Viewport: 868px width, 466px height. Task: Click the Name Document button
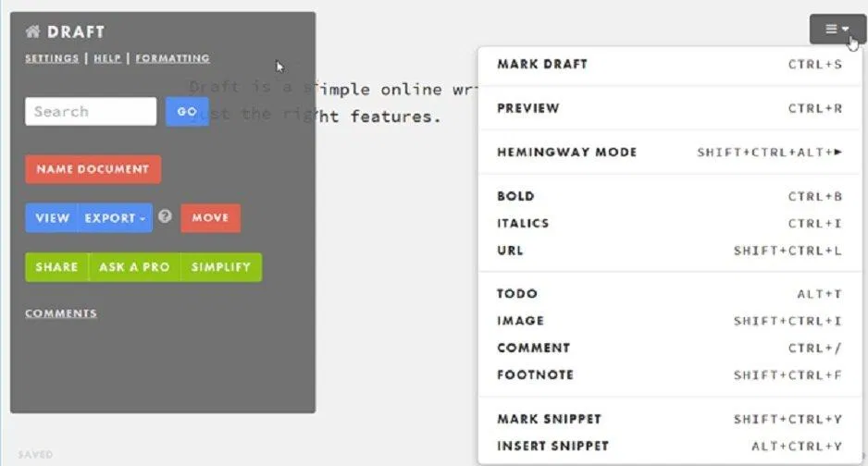point(93,169)
